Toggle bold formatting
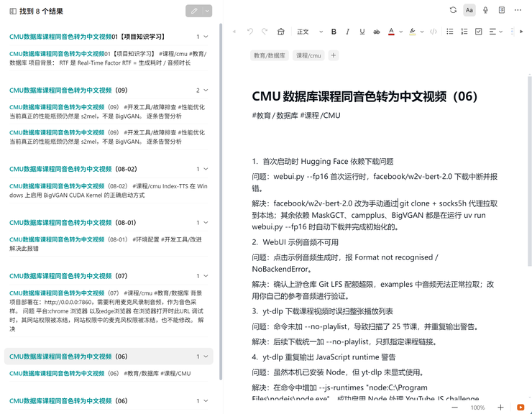The height and width of the screenshot is (414, 532). tap(334, 32)
